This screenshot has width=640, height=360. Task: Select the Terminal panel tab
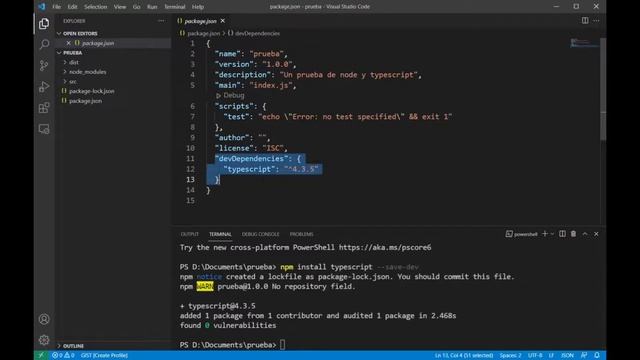(x=220, y=234)
